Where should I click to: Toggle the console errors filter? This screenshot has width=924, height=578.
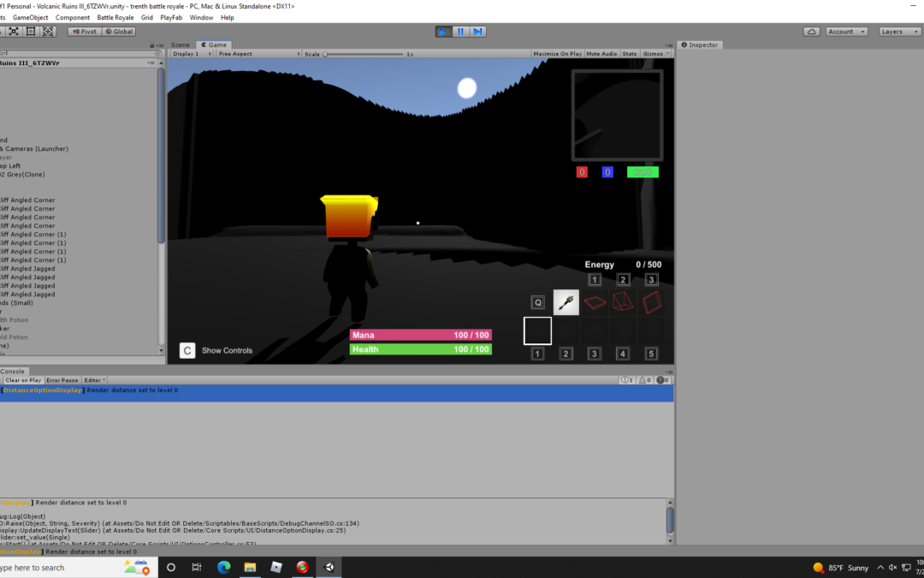[662, 380]
